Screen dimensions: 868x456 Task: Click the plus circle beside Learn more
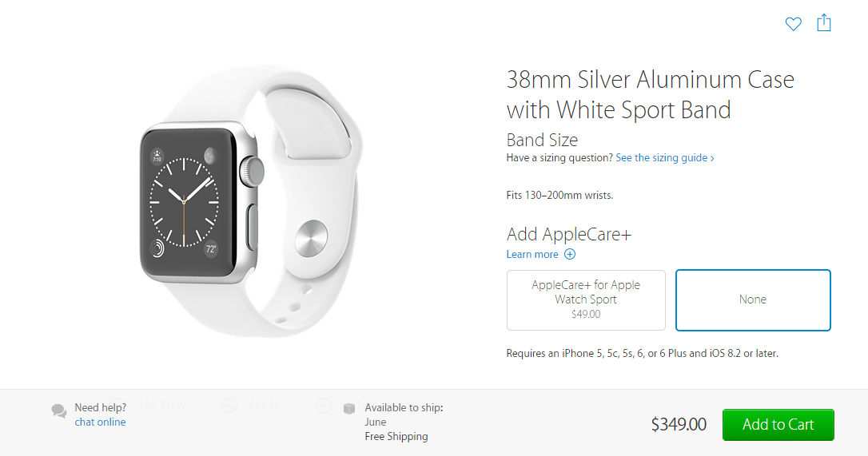pos(570,254)
